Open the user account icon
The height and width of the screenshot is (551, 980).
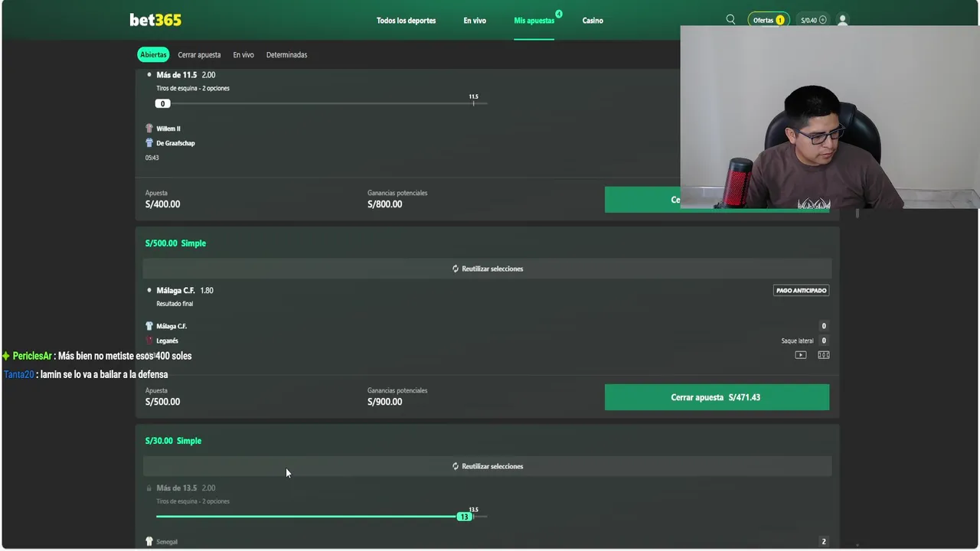[842, 20]
